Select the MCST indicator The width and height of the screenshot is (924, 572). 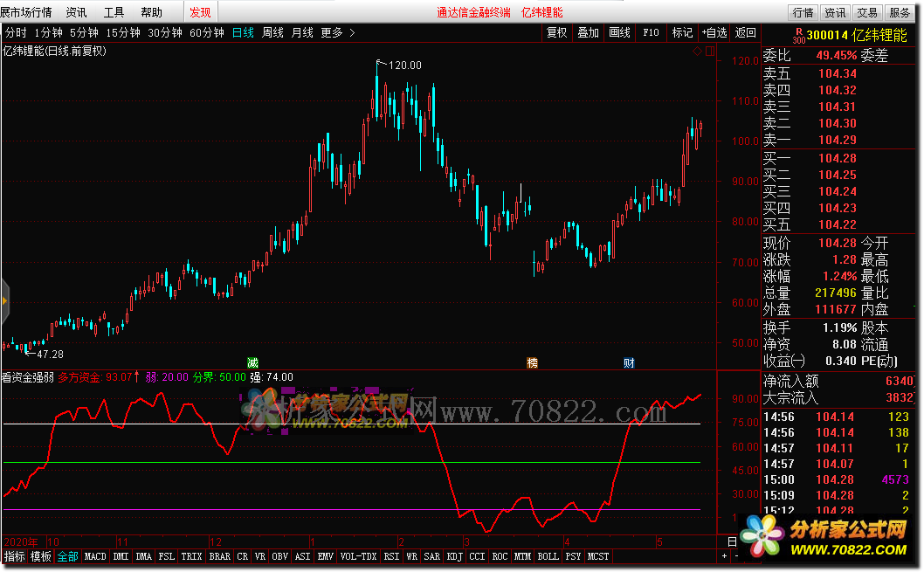[x=598, y=556]
